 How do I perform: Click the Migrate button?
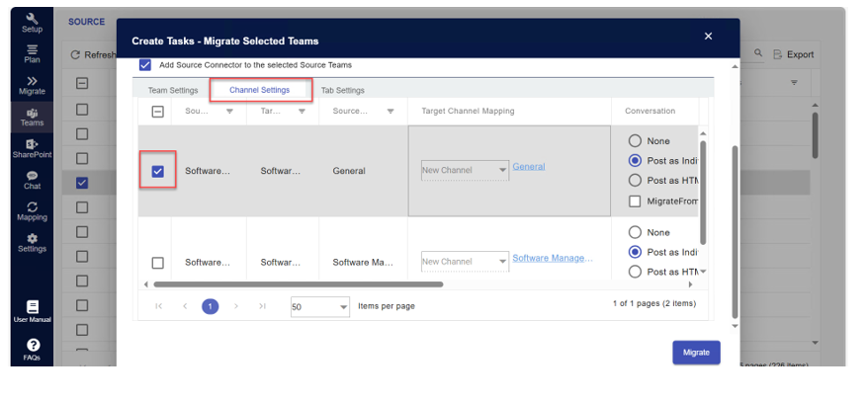(x=696, y=353)
